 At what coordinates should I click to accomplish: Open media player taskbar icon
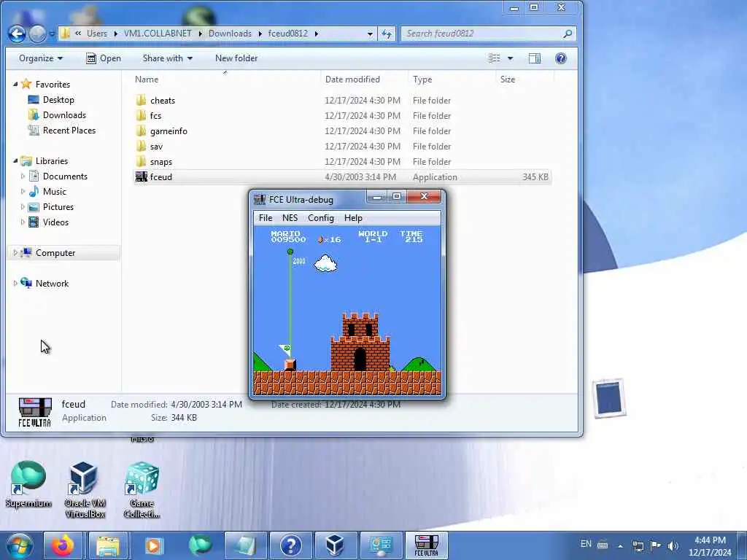[x=153, y=545]
